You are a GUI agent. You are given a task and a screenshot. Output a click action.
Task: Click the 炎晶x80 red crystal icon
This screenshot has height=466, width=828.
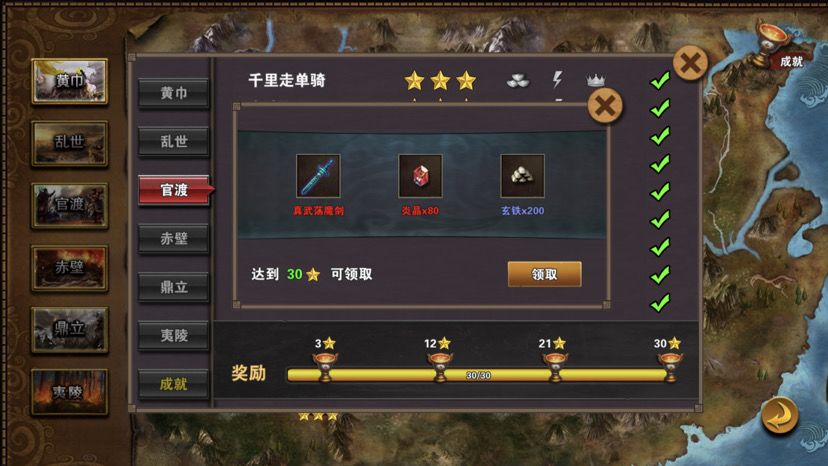[420, 176]
